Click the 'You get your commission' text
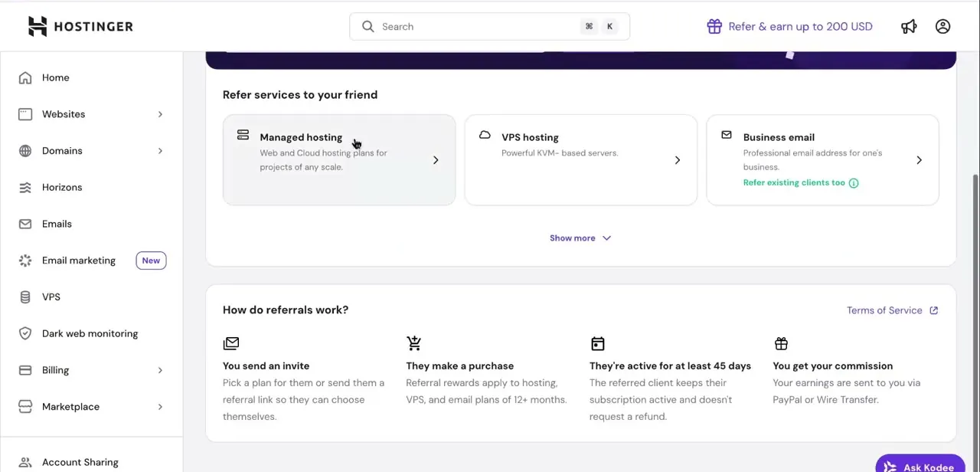980x472 pixels. (833, 366)
